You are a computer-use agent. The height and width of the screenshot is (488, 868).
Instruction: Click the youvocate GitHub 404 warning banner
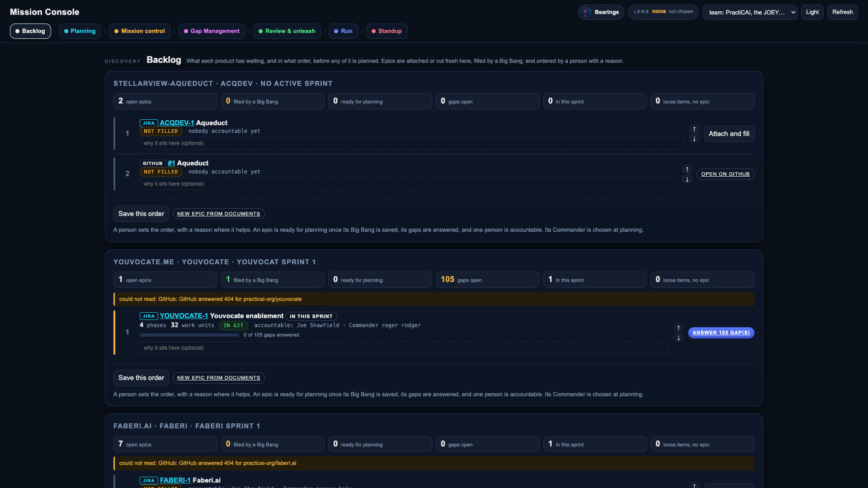coord(434,299)
